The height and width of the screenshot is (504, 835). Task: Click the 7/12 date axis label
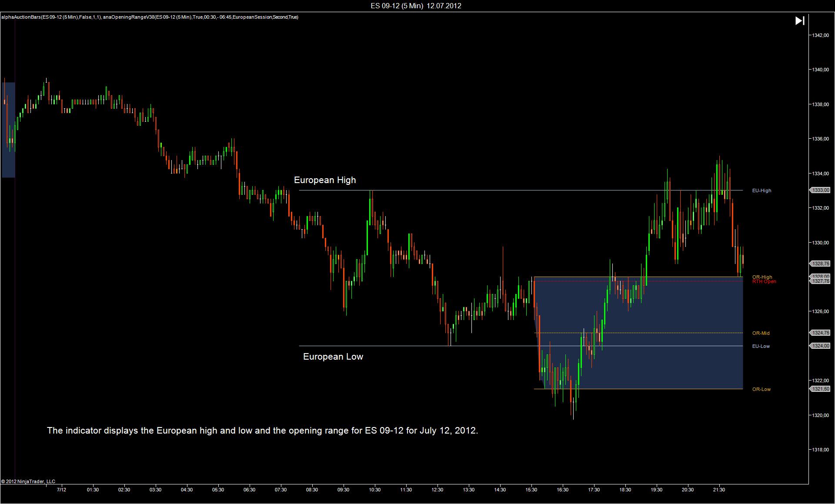[61, 490]
